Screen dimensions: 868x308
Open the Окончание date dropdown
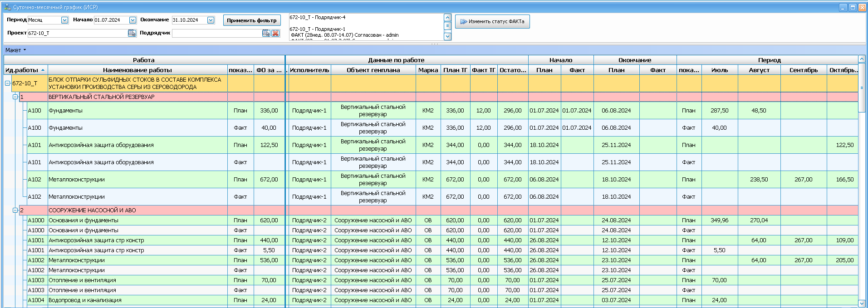(211, 20)
